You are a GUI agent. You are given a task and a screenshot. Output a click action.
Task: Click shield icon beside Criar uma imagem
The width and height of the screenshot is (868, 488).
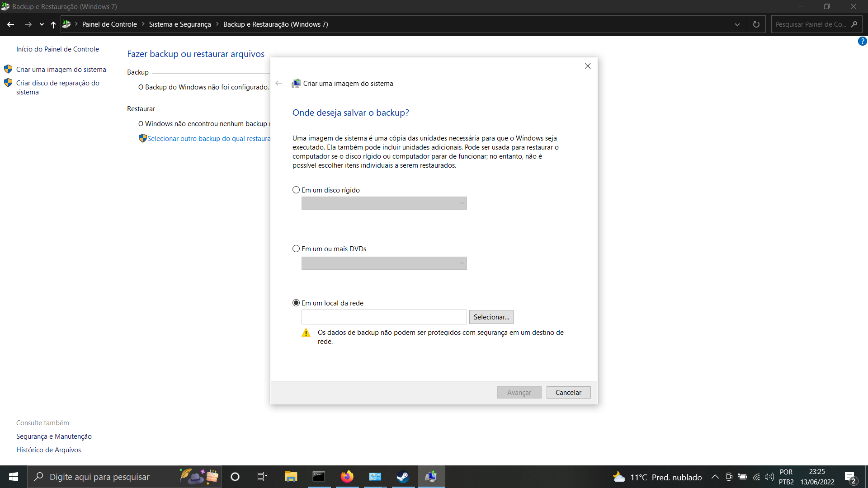click(8, 69)
